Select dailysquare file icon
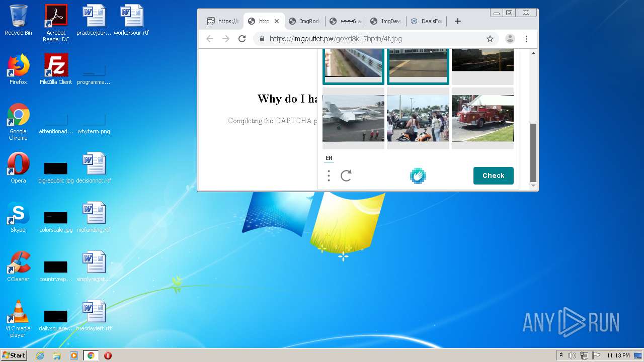The image size is (644, 362). pos(56,320)
